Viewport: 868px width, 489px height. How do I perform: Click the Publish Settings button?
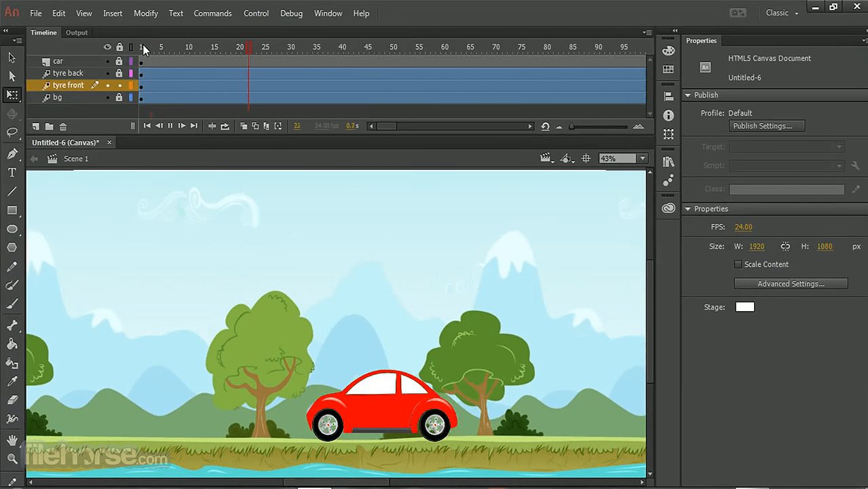click(x=766, y=126)
